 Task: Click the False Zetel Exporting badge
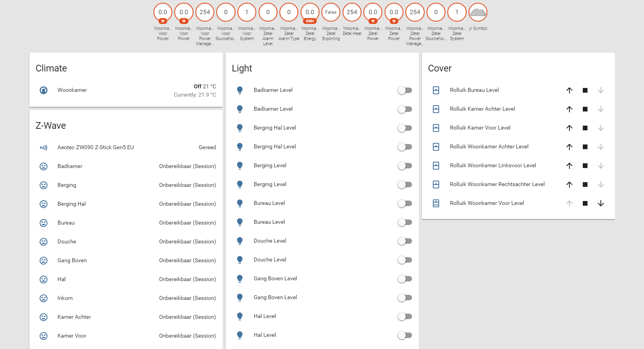(331, 13)
